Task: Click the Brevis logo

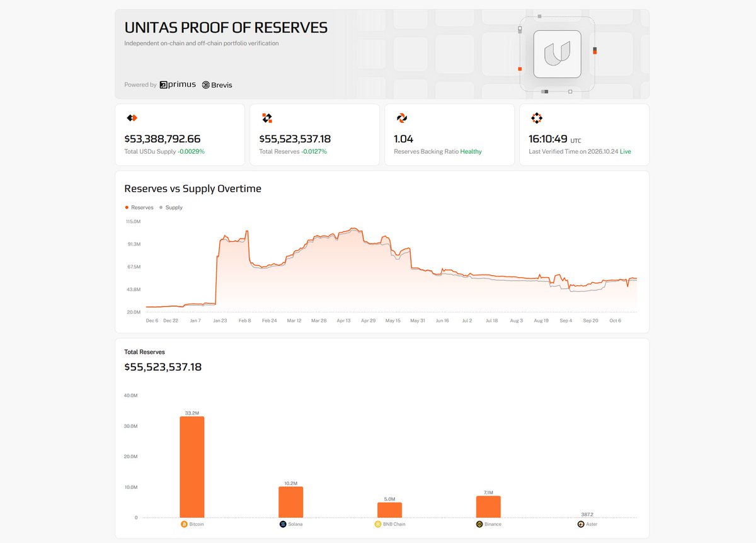Action: (217, 84)
